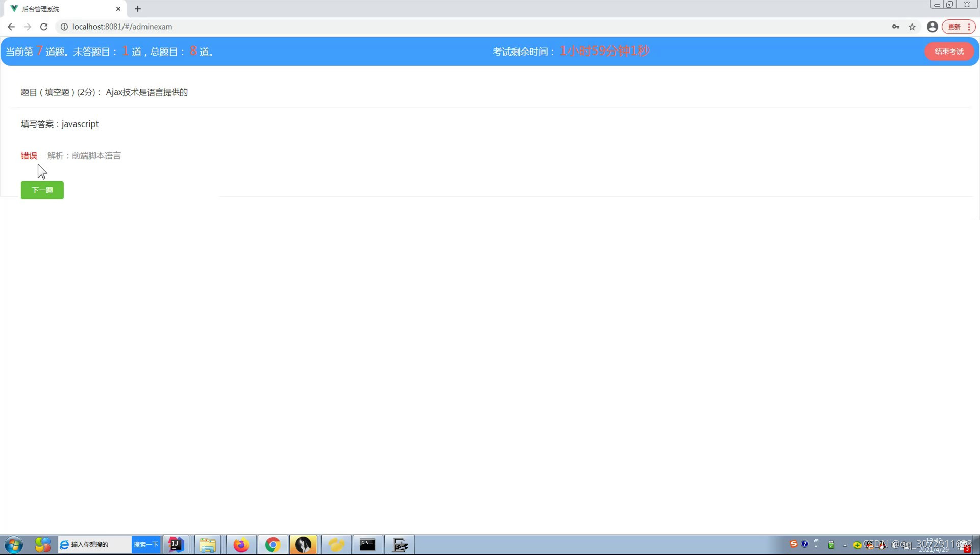Click the question text Ajax技术是语言提供的

pos(147,92)
